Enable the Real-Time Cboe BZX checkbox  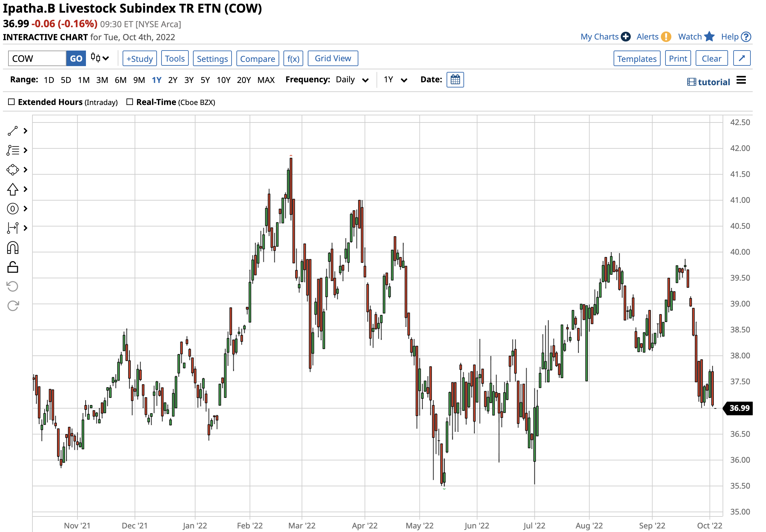(130, 102)
